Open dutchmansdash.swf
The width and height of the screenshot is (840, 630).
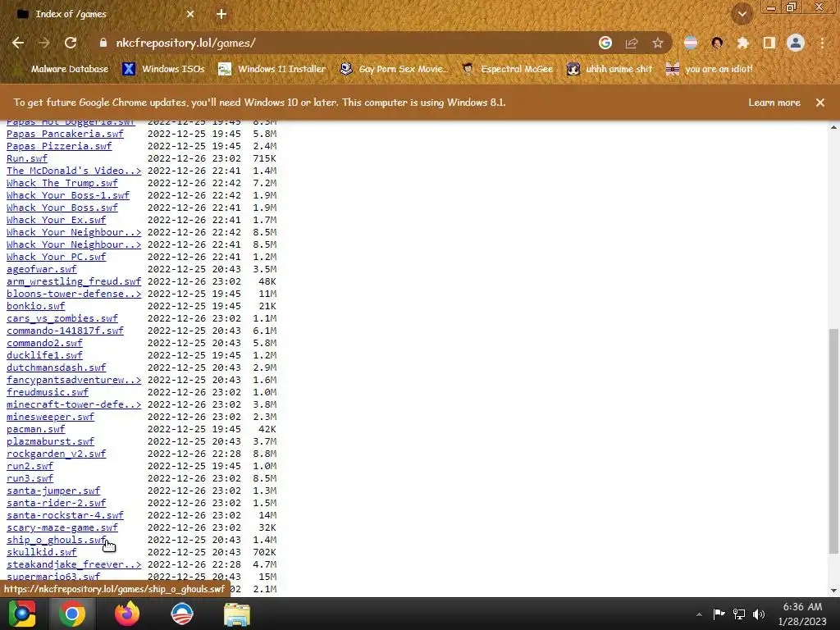[x=57, y=368]
